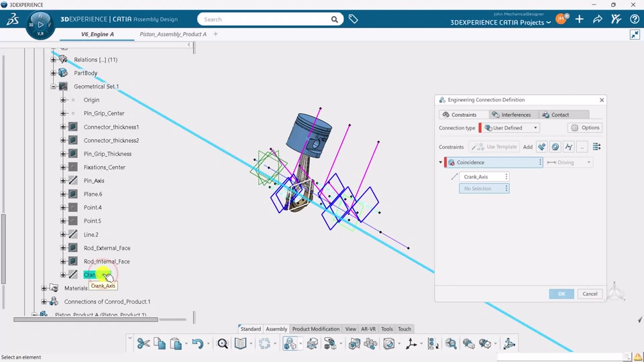This screenshot has width=644, height=362.
Task: Add a new tab with plus
Action: tap(215, 34)
